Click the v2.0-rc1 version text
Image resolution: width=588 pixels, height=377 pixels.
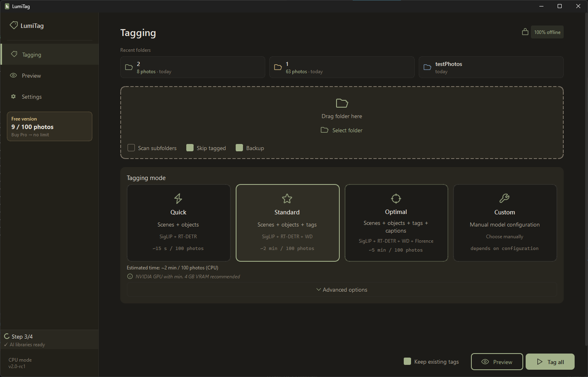[x=17, y=366]
